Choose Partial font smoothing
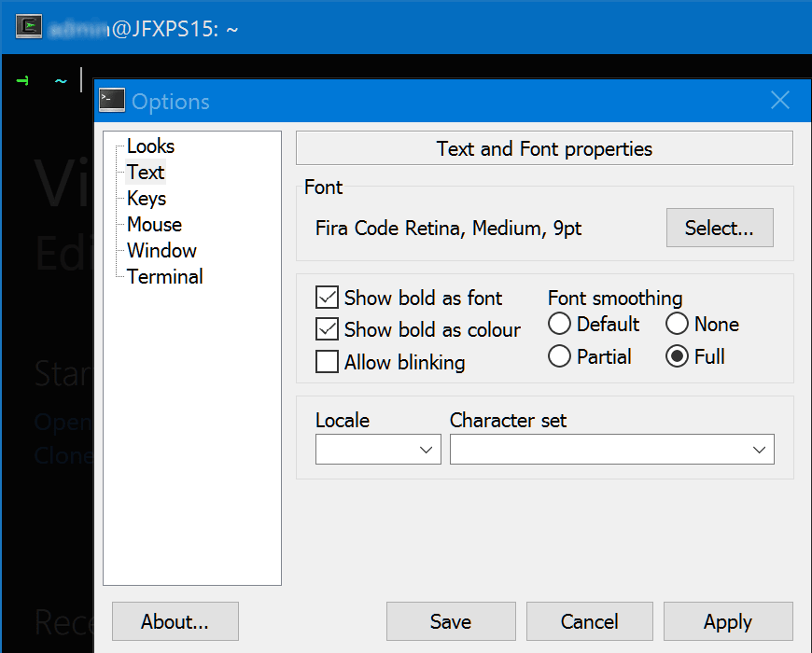Image resolution: width=812 pixels, height=653 pixels. 559,356
